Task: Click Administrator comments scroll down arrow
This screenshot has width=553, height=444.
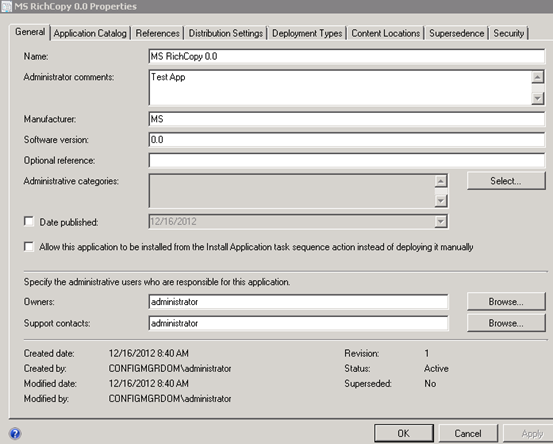Action: tap(537, 98)
